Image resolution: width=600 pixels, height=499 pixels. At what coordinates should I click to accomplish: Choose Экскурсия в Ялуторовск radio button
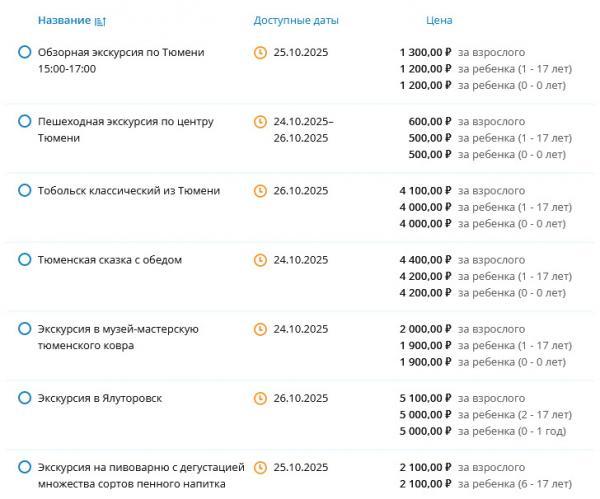pyautogui.click(x=25, y=398)
